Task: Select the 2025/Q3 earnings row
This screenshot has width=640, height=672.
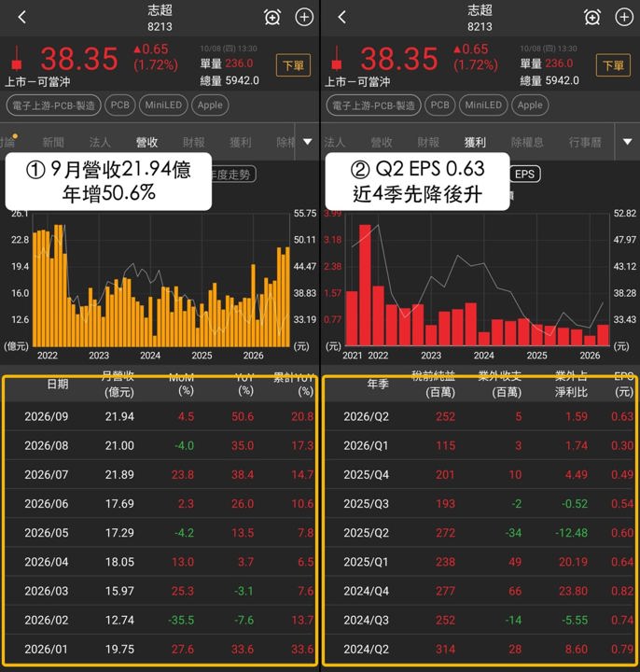Action: point(480,504)
